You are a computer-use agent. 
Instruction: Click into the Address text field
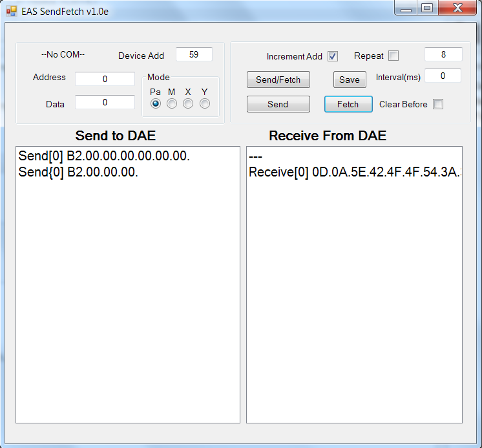105,79
